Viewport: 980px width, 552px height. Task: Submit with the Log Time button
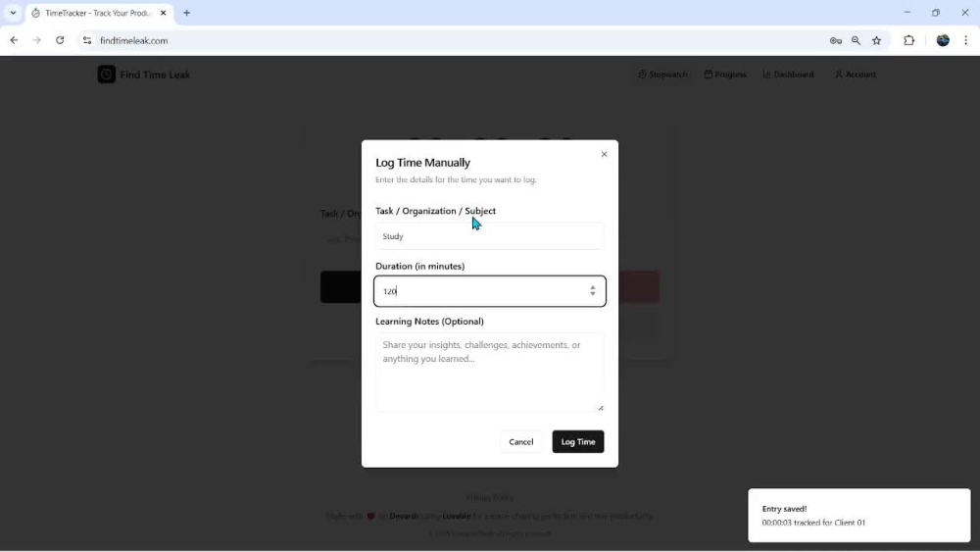pyautogui.click(x=577, y=442)
